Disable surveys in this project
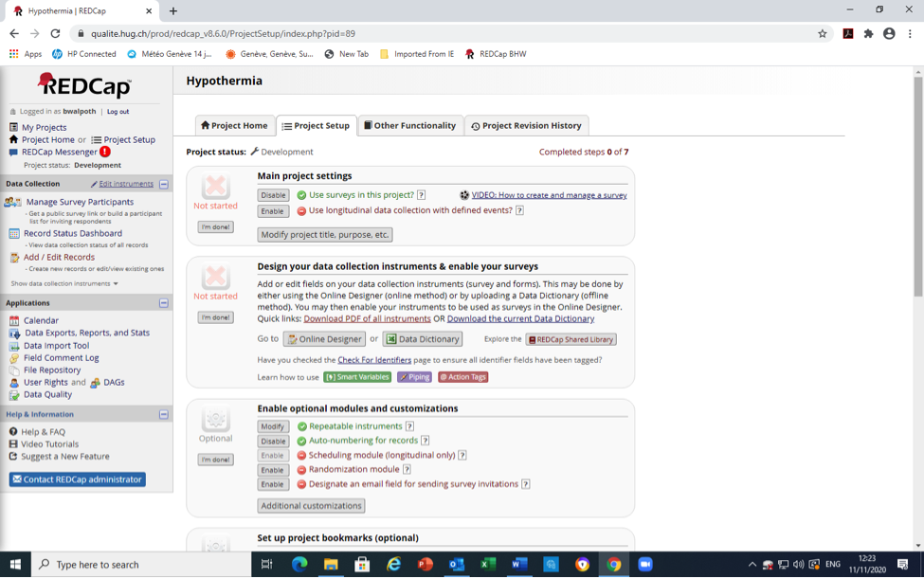The image size is (924, 578). [273, 195]
